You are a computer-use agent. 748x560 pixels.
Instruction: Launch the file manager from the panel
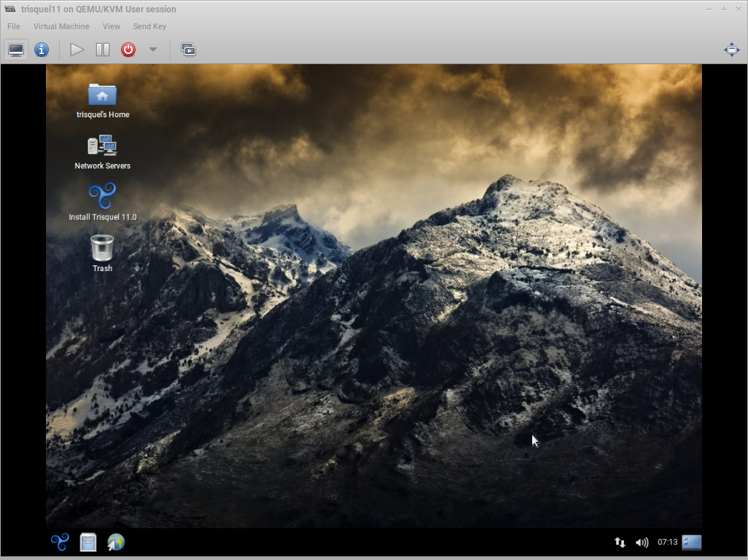88,542
